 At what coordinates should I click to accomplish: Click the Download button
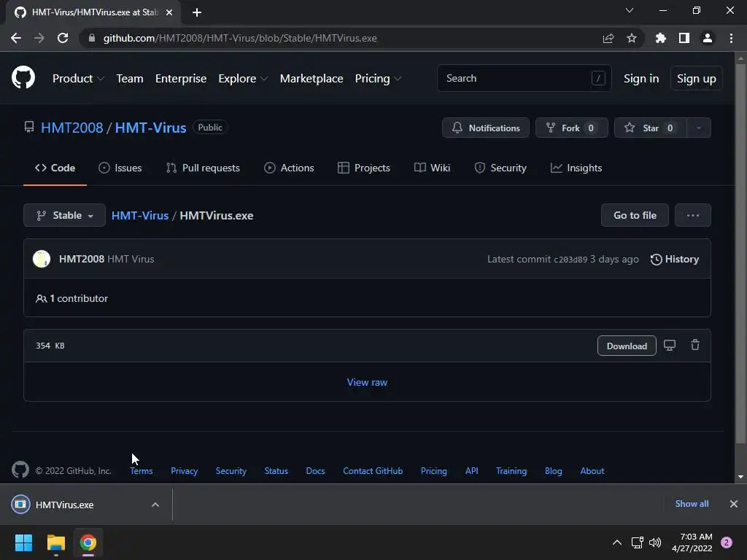click(x=627, y=346)
